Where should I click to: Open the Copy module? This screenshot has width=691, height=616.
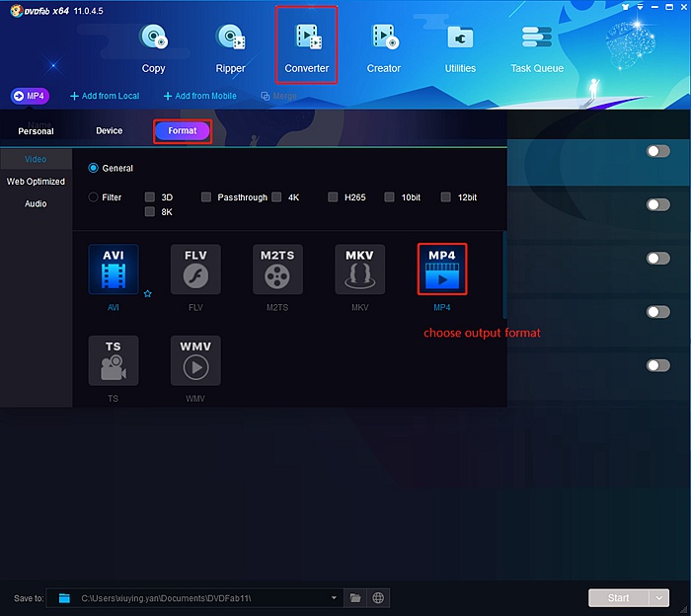pos(153,48)
